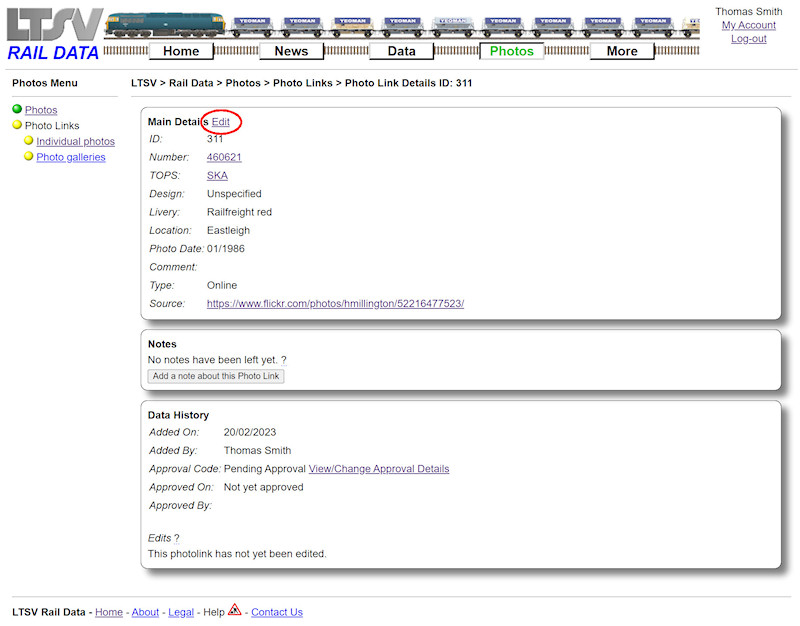This screenshot has height=626, width=800.
Task: Click the yellow bullet icon beside Photo Links
Action: [17, 125]
